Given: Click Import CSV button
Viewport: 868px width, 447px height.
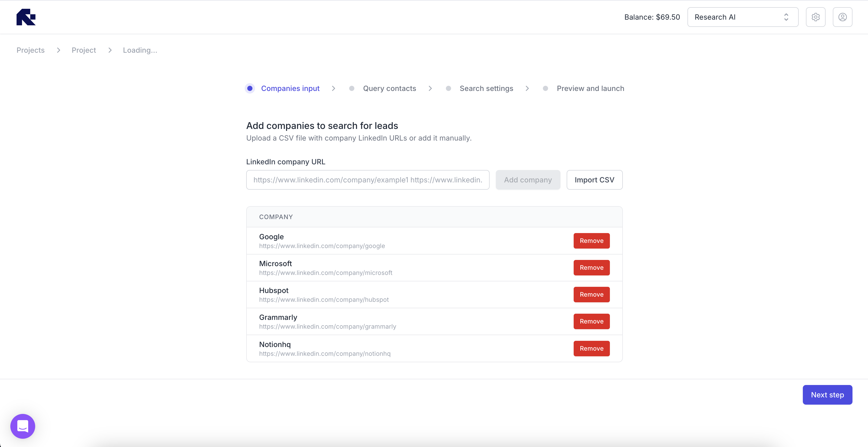Looking at the screenshot, I should tap(594, 180).
